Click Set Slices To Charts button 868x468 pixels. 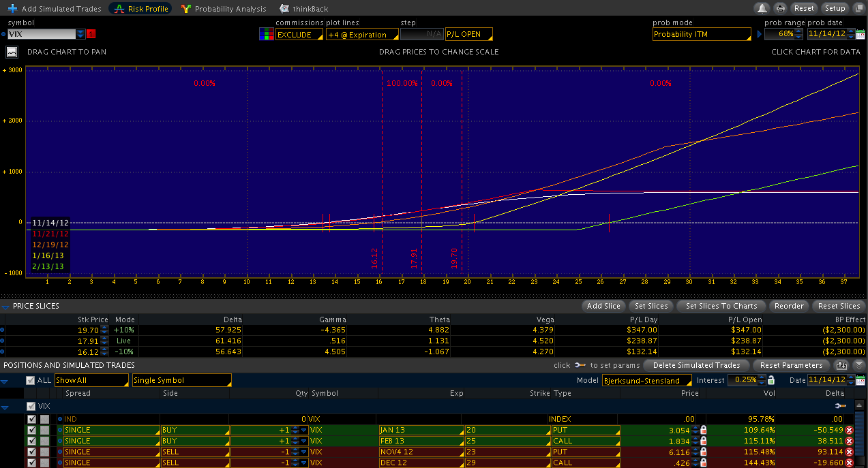pos(721,306)
